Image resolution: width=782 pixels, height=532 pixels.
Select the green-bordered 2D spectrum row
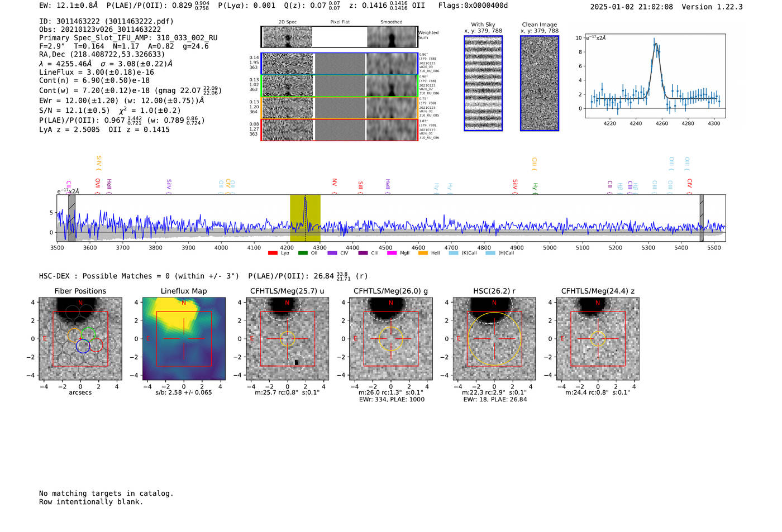[x=339, y=86]
